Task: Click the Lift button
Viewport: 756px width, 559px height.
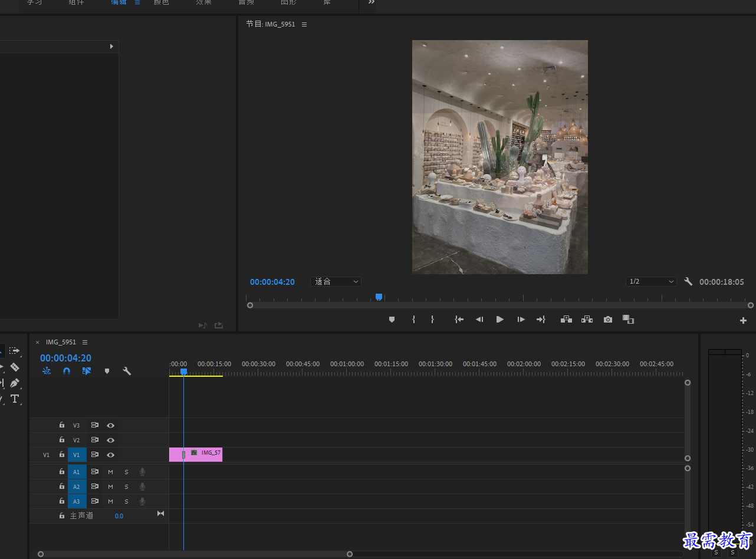Action: click(x=566, y=320)
